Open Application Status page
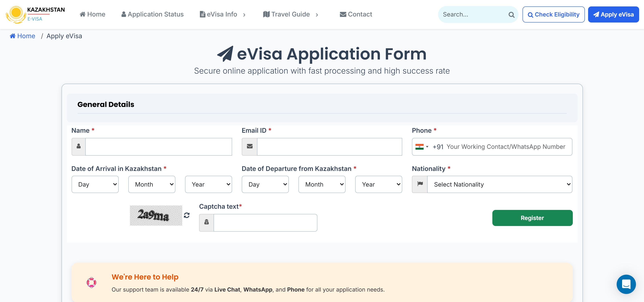This screenshot has width=644, height=302. 152,14
